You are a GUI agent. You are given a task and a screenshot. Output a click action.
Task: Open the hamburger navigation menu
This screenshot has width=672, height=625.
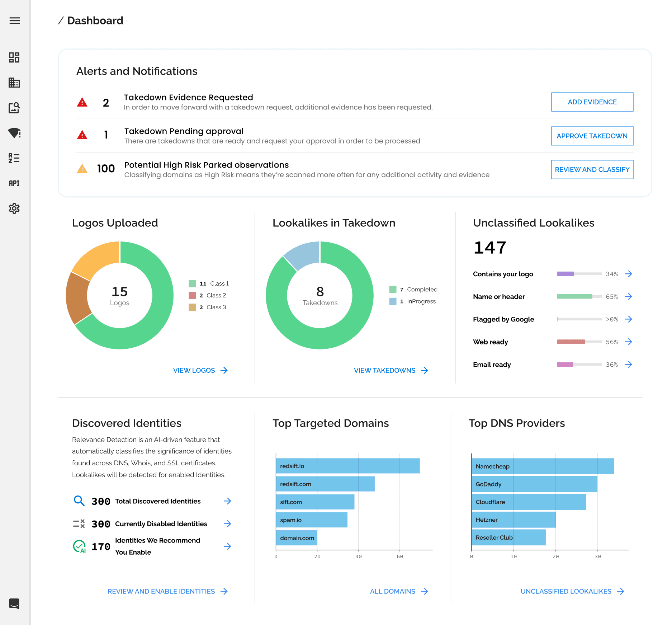[14, 21]
